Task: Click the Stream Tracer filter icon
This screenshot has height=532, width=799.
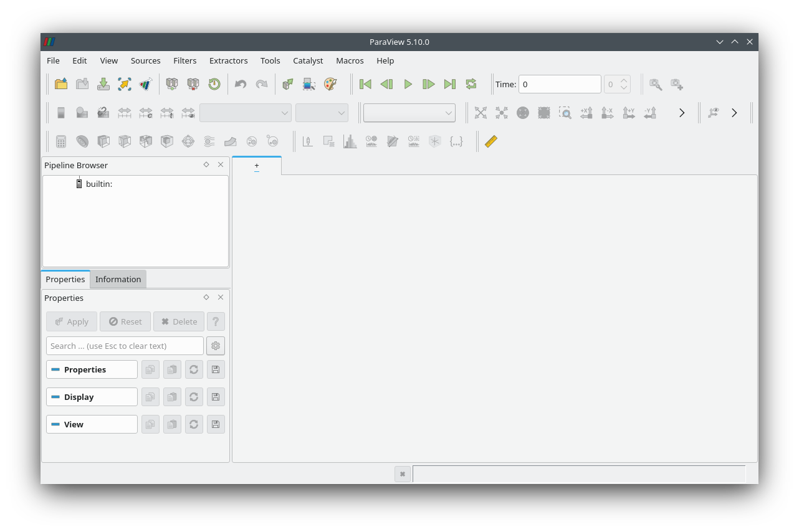Action: coord(209,141)
